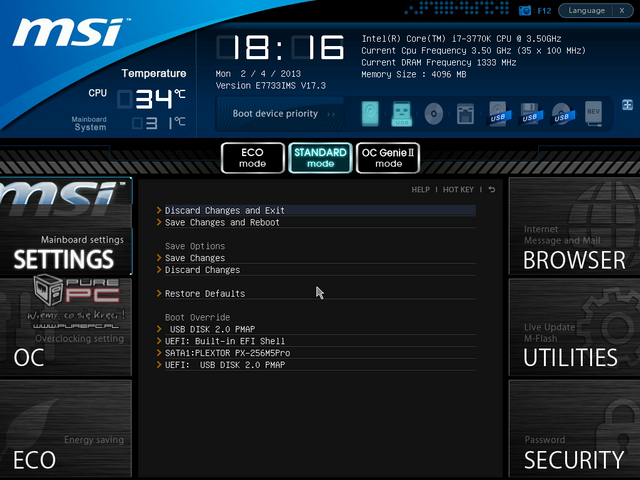Click Current Cpu Frequency 3.50 GHz line
Screen dimensions: 640x480
tap(473, 51)
